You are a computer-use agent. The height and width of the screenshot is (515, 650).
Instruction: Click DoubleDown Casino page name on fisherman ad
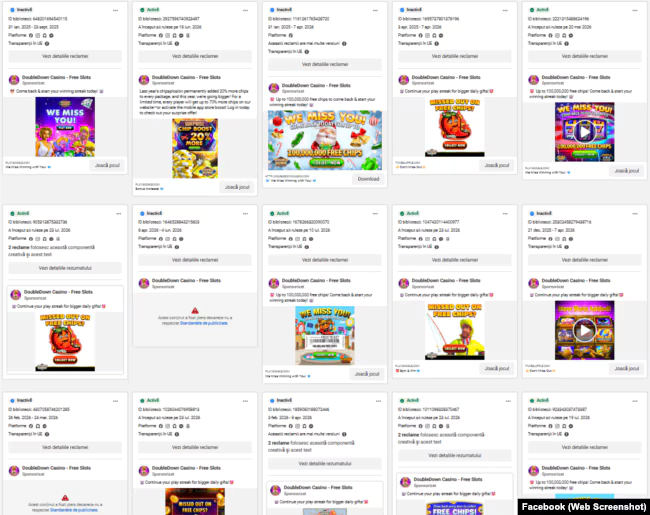(446, 280)
